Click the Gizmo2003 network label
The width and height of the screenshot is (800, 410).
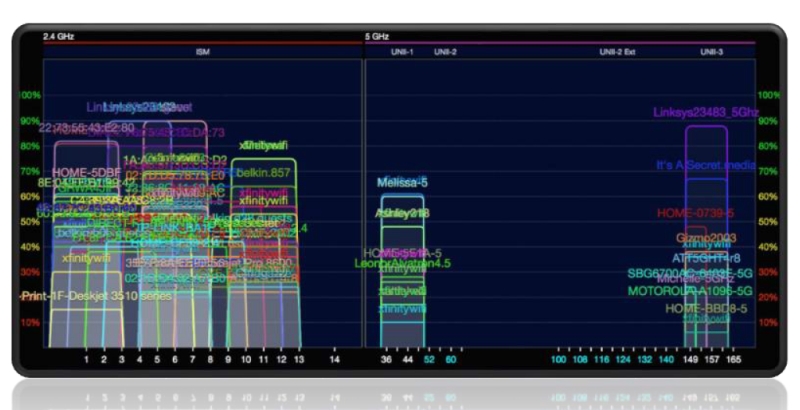[x=706, y=238]
